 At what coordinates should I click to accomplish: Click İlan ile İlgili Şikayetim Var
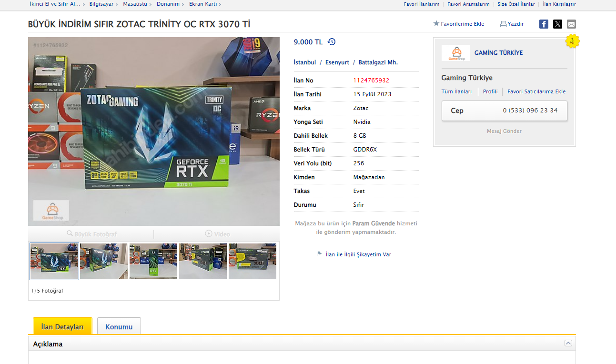click(x=358, y=254)
